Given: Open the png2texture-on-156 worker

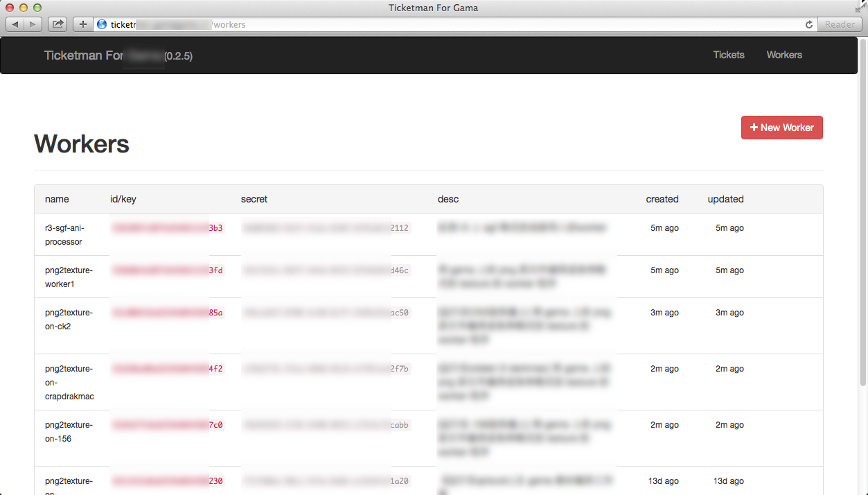Looking at the screenshot, I should pos(67,431).
